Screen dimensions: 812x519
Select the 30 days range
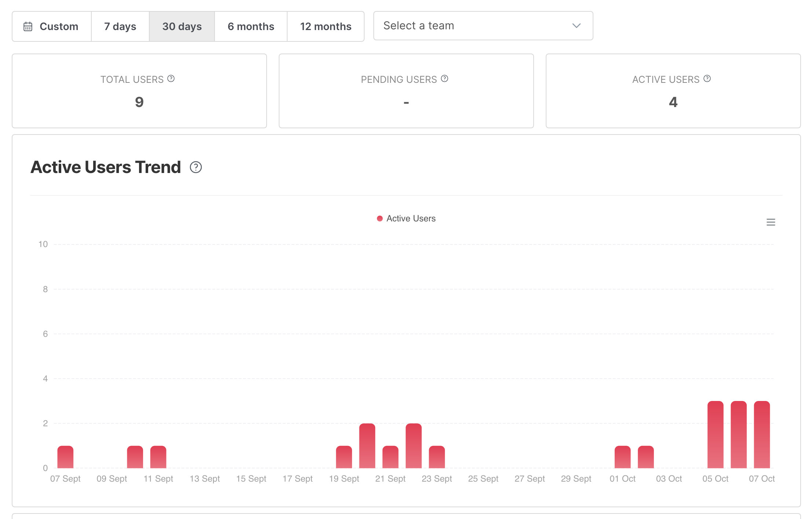click(182, 26)
